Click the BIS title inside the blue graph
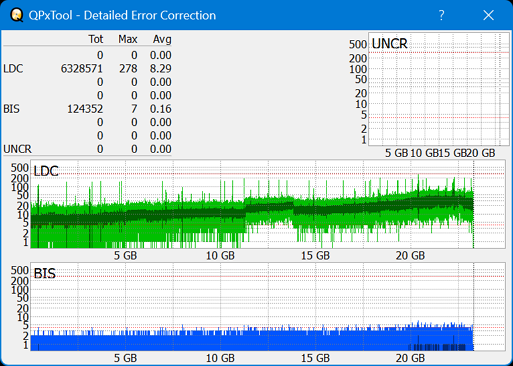The width and height of the screenshot is (513, 366). [x=45, y=274]
